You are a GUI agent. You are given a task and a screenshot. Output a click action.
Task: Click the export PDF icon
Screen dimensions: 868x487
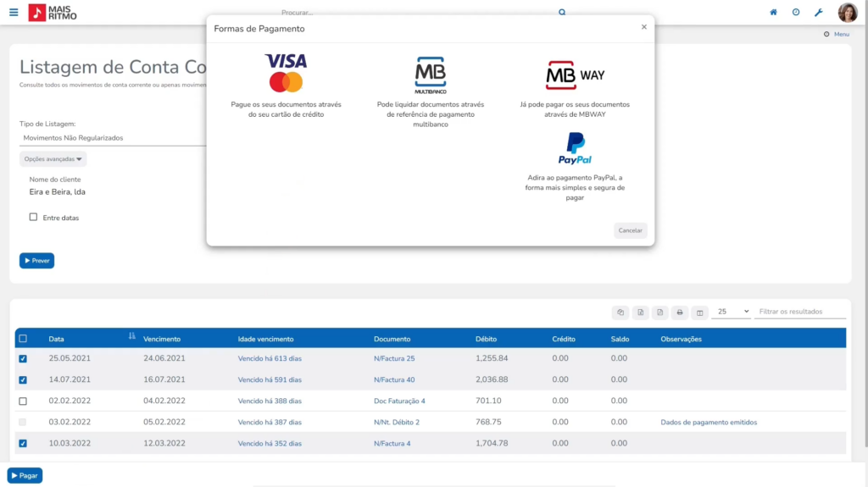pyautogui.click(x=659, y=313)
